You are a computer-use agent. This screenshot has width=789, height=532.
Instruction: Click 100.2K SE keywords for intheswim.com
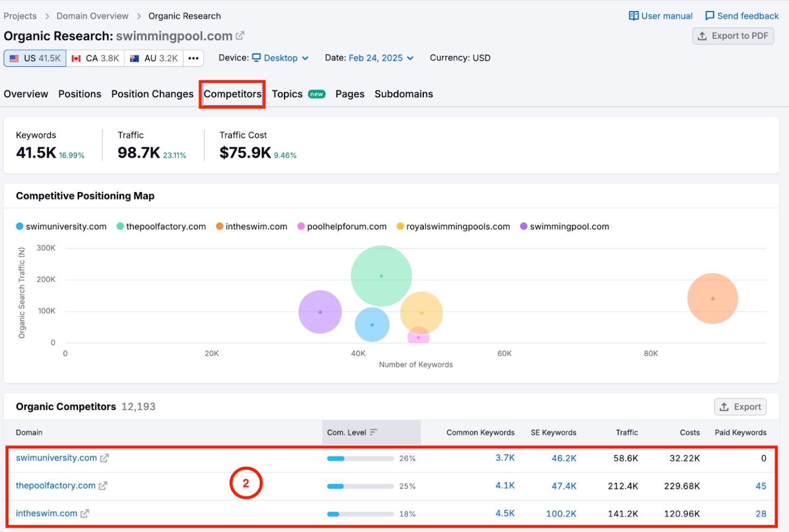(x=561, y=514)
